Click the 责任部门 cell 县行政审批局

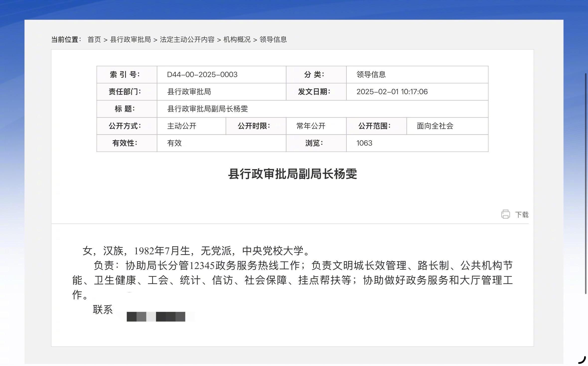[x=189, y=92]
